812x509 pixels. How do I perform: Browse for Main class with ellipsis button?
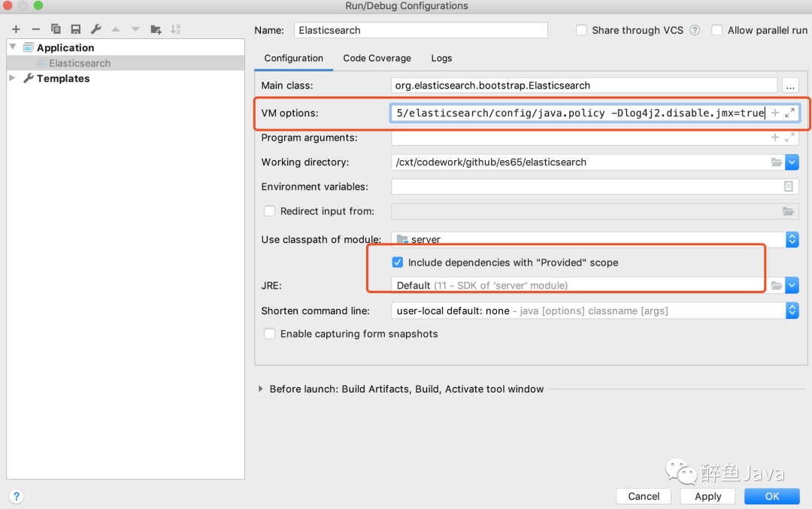point(790,86)
